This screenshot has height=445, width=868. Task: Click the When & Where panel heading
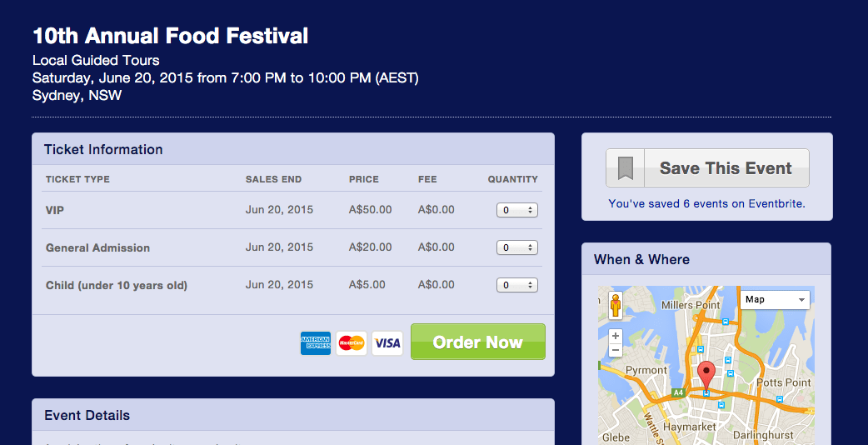coord(641,259)
